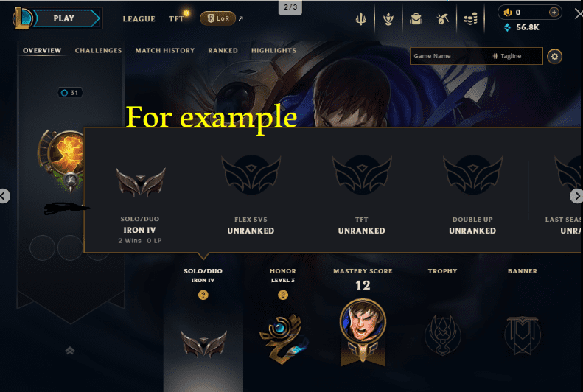Go to next image with right arrow

click(576, 196)
